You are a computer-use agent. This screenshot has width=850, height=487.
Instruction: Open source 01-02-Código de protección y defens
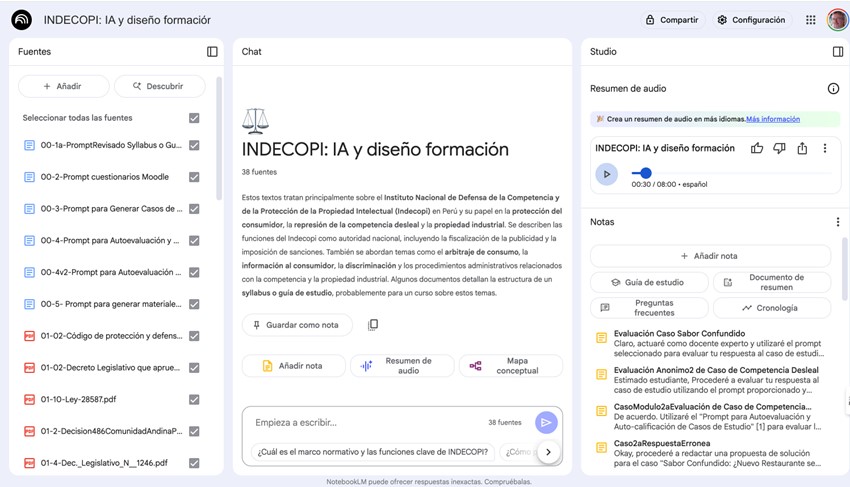pos(111,336)
